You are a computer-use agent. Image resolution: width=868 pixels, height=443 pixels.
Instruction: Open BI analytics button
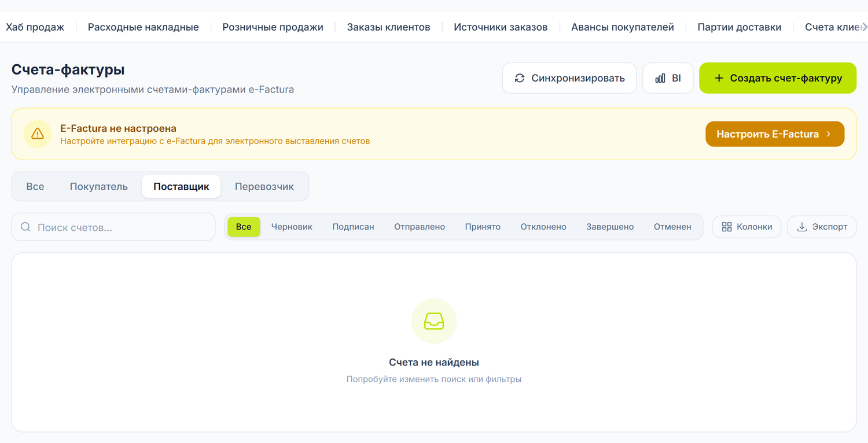click(x=668, y=78)
